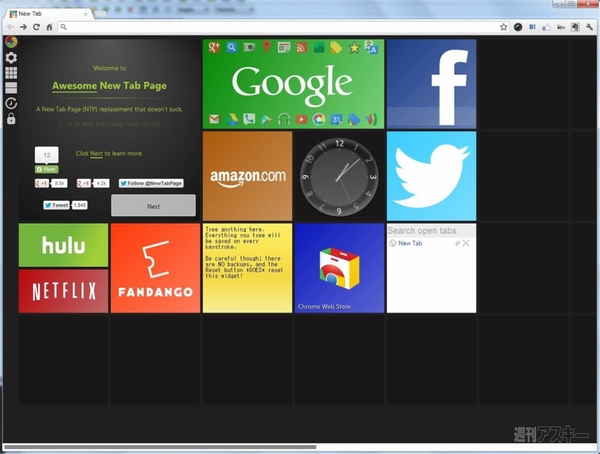Open the wrench Chrome menu

point(589,27)
